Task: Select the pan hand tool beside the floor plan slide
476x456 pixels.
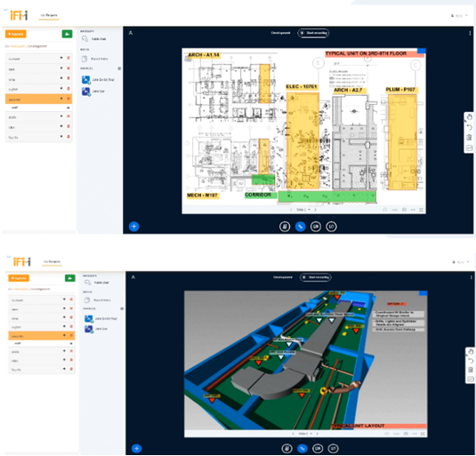Action: [x=469, y=117]
